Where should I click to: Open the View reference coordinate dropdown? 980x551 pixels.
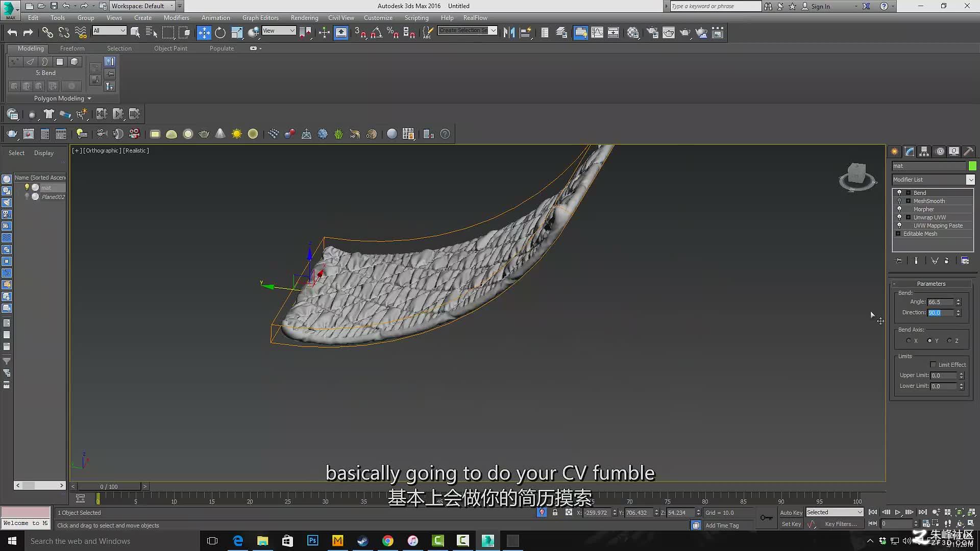coord(279,31)
